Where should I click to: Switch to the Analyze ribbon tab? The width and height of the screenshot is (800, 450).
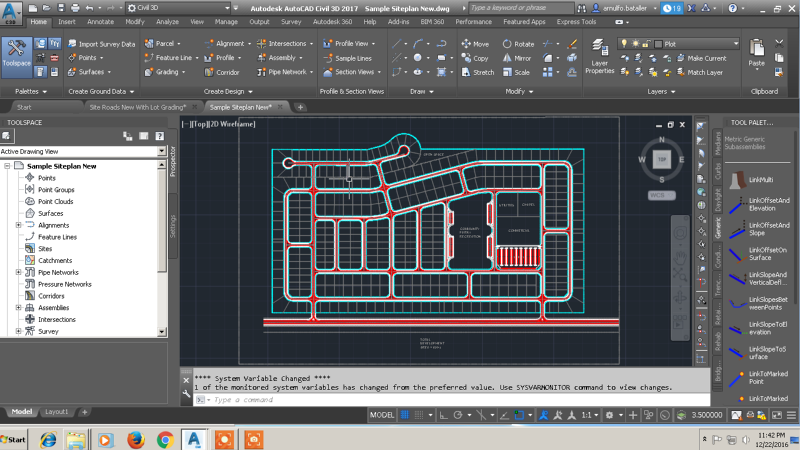click(167, 22)
